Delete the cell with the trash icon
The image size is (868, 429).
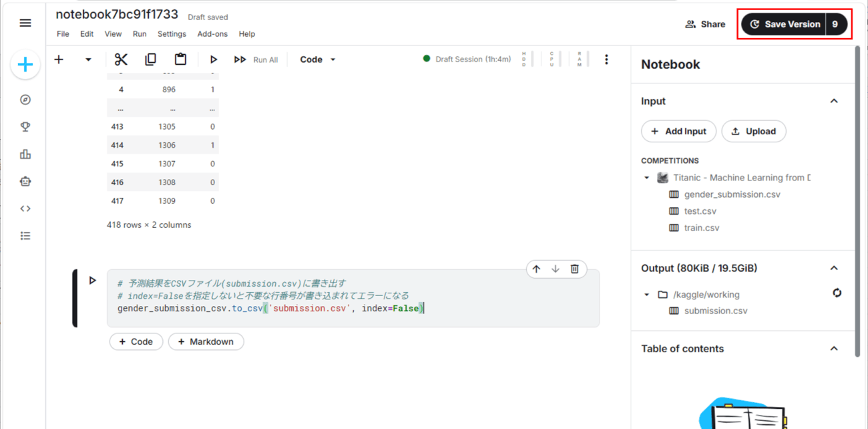[574, 269]
